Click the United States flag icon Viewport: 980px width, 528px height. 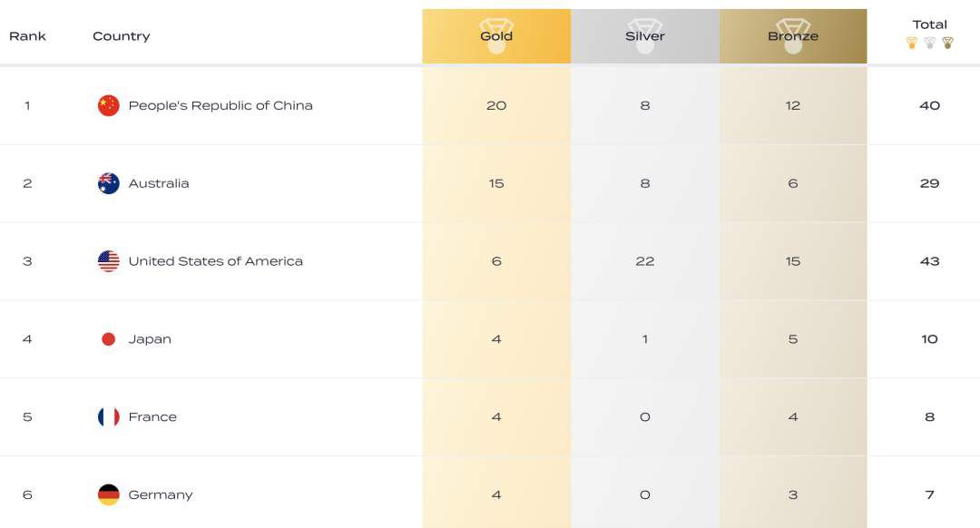109,261
